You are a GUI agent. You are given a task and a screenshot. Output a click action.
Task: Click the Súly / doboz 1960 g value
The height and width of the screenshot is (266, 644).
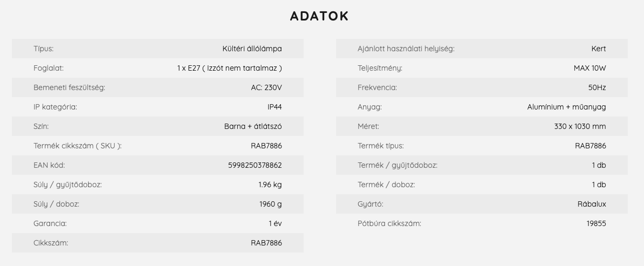point(270,204)
